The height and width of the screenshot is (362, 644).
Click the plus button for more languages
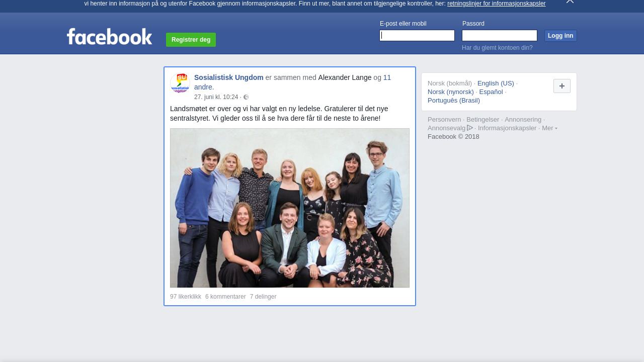(x=562, y=86)
